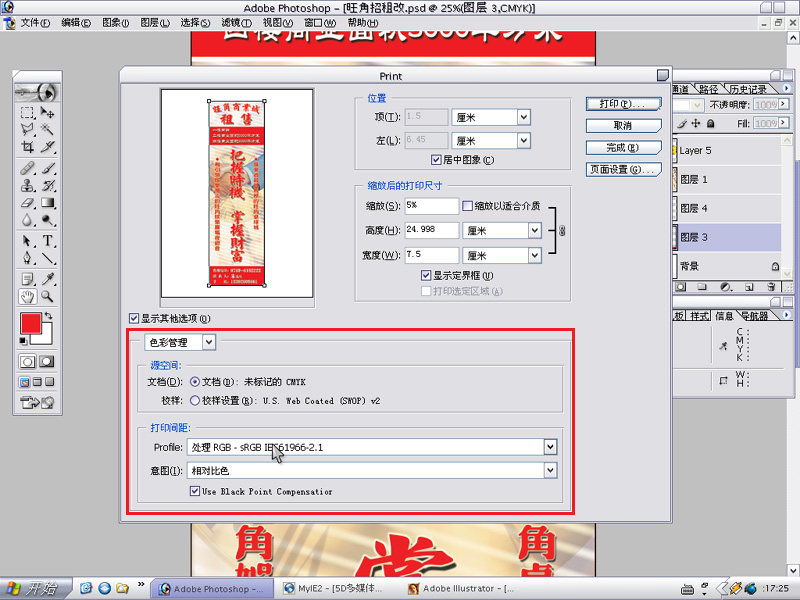Open the 顶 position unit dropdown
Viewport: 800px width, 600px height.
point(523,117)
